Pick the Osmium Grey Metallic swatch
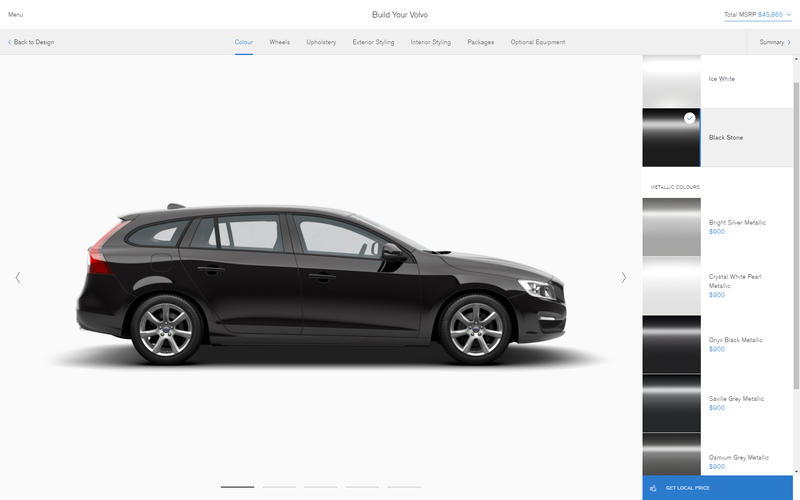The height and width of the screenshot is (500, 800). click(x=671, y=454)
